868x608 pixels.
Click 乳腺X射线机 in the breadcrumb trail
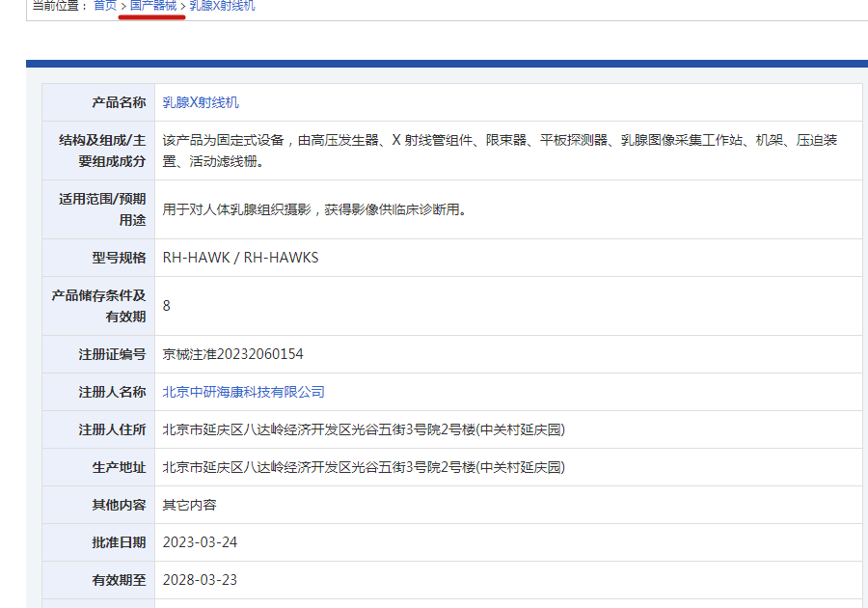(x=222, y=6)
